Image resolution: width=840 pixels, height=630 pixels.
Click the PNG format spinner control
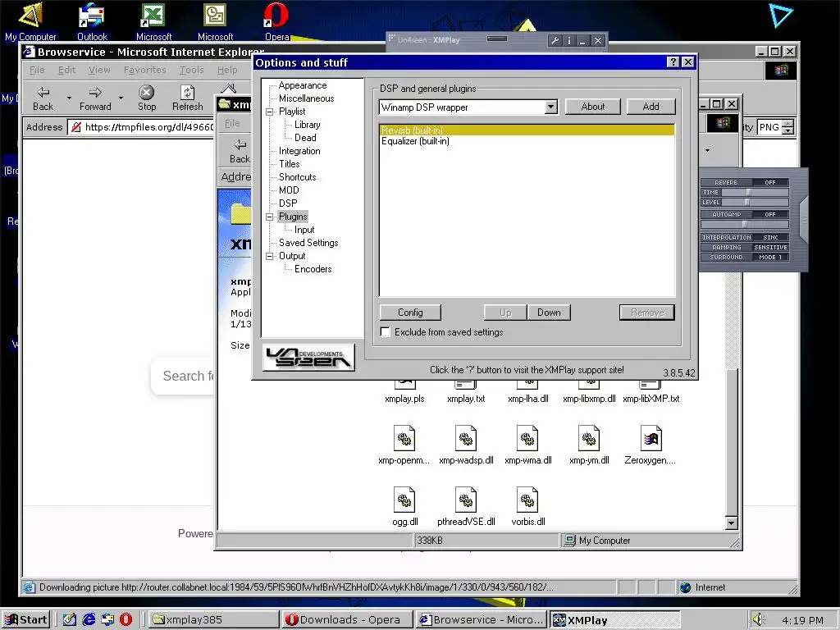click(x=788, y=127)
